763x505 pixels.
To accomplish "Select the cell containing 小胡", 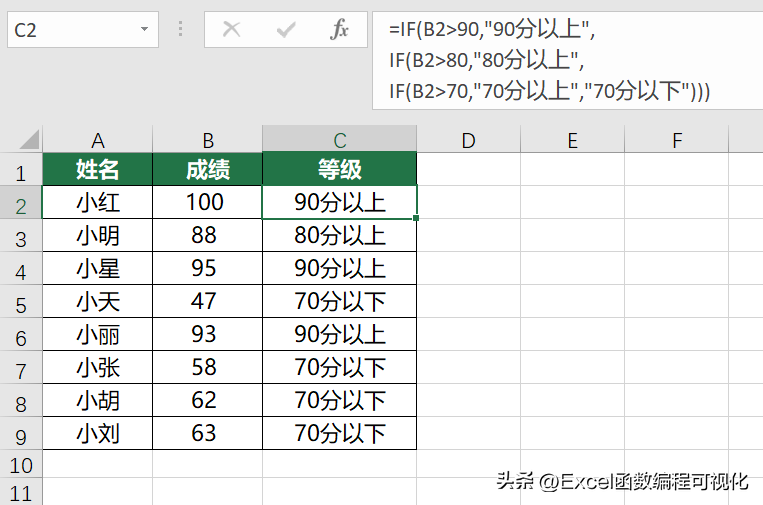I will click(98, 400).
